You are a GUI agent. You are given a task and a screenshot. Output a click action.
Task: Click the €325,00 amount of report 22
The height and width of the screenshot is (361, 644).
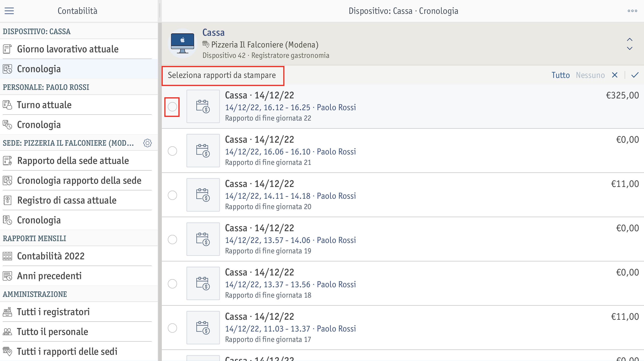(x=622, y=95)
